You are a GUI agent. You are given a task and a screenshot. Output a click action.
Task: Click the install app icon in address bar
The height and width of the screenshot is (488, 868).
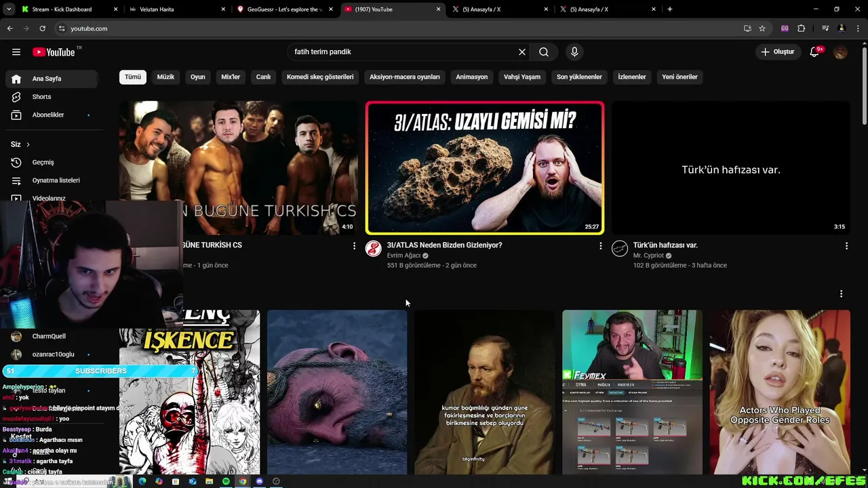point(747,28)
